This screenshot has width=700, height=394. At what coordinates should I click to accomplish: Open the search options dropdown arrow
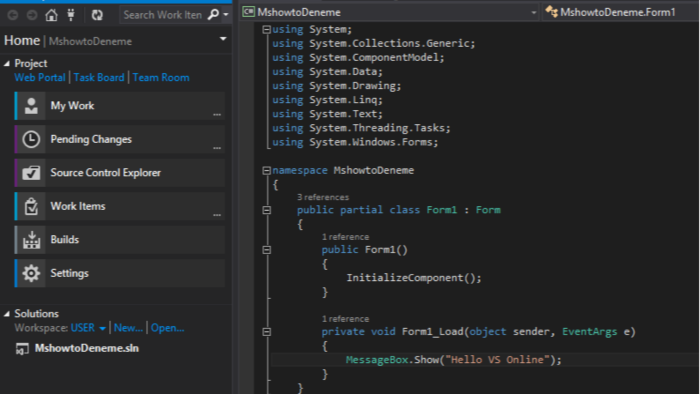tap(226, 15)
